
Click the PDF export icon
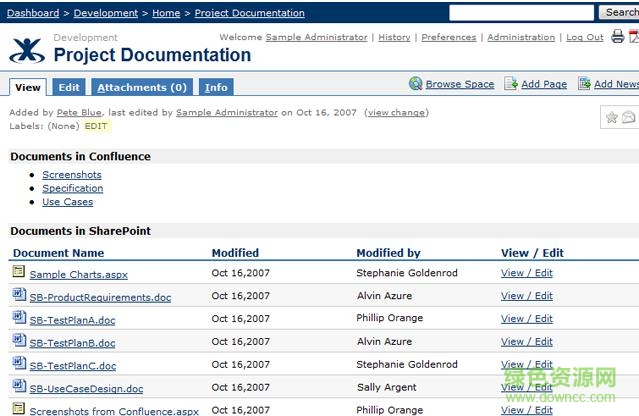(634, 37)
